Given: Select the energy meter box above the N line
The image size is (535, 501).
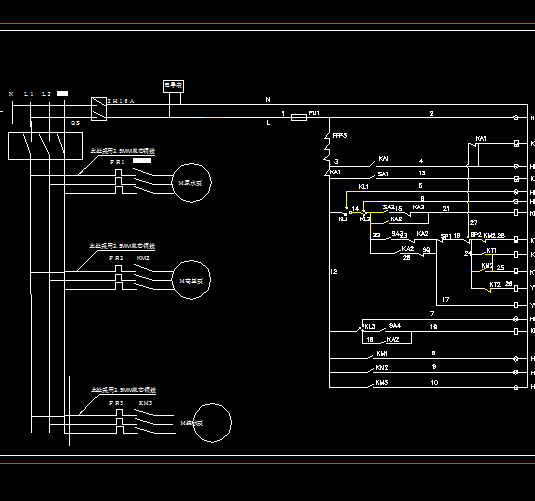Looking at the screenshot, I should 173,86.
